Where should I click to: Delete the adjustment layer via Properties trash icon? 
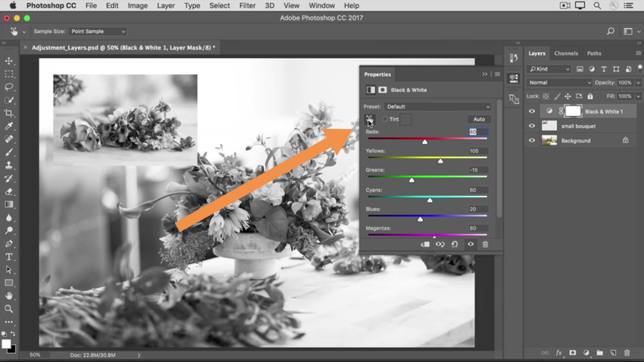coord(485,244)
